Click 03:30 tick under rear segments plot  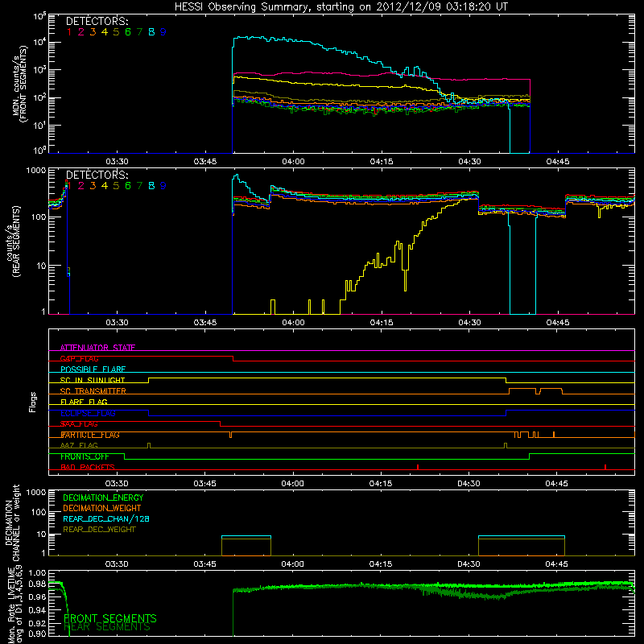(x=117, y=323)
